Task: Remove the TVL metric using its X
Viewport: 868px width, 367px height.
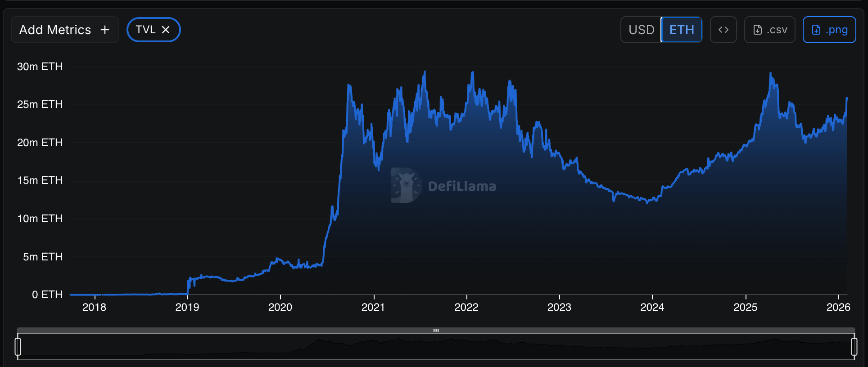Action: [166, 30]
